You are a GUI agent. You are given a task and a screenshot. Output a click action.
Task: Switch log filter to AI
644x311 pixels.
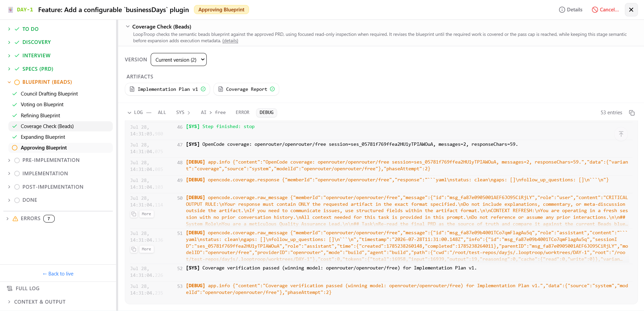(203, 113)
